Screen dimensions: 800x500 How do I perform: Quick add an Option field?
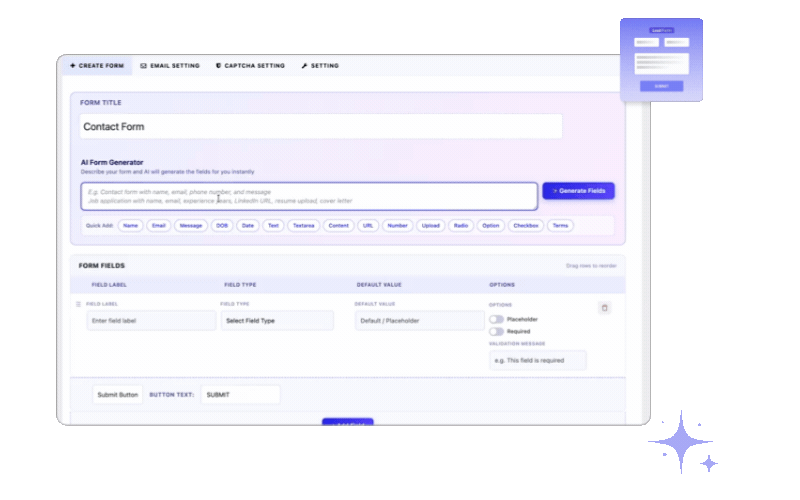tap(491, 226)
